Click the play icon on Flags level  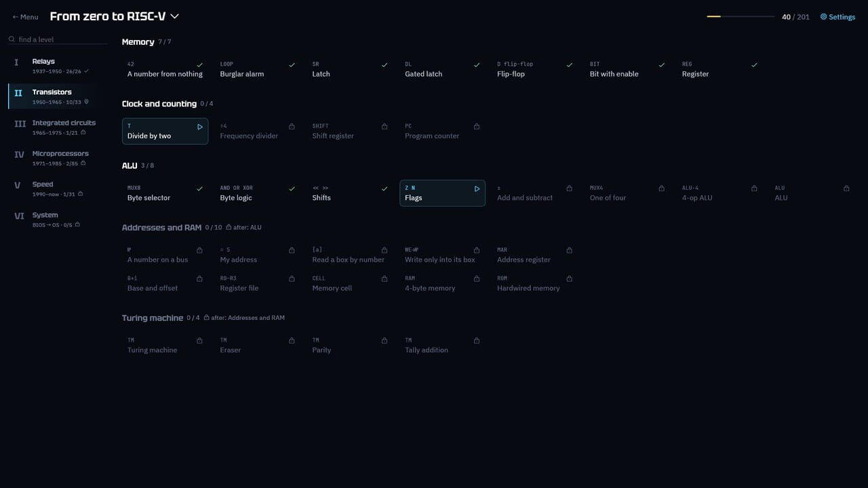click(477, 188)
